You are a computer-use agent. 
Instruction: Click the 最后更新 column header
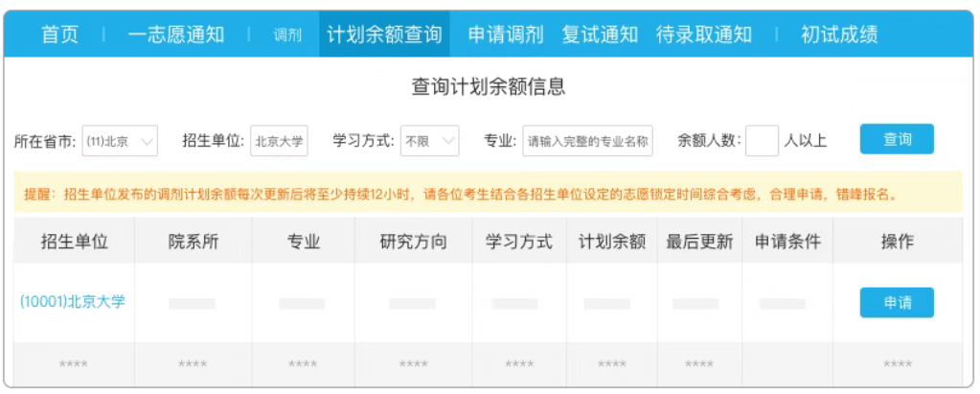coord(699,242)
